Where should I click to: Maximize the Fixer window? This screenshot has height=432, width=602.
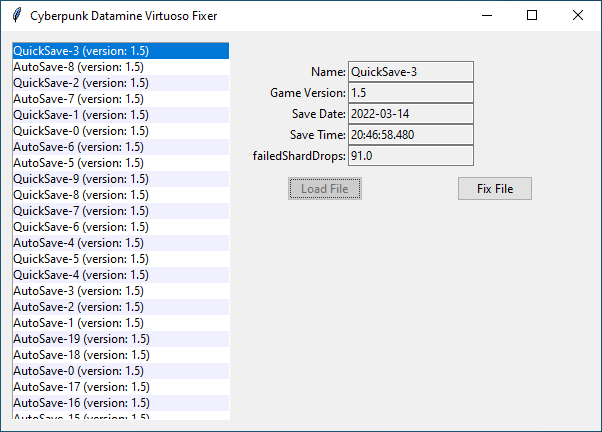click(x=532, y=15)
